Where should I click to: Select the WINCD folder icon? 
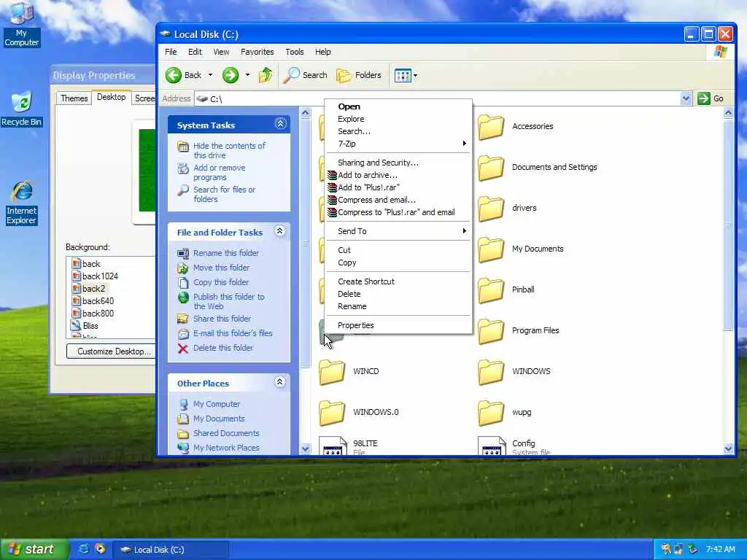332,372
